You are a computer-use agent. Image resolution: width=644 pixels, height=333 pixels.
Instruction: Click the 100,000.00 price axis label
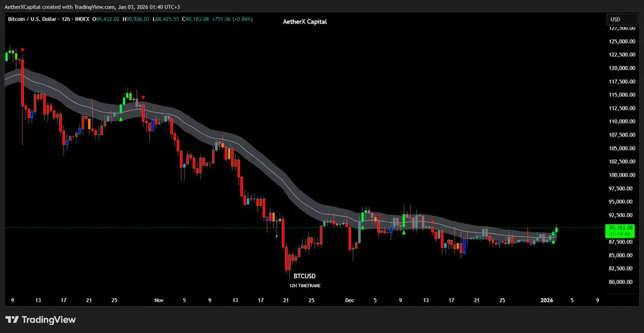621,175
